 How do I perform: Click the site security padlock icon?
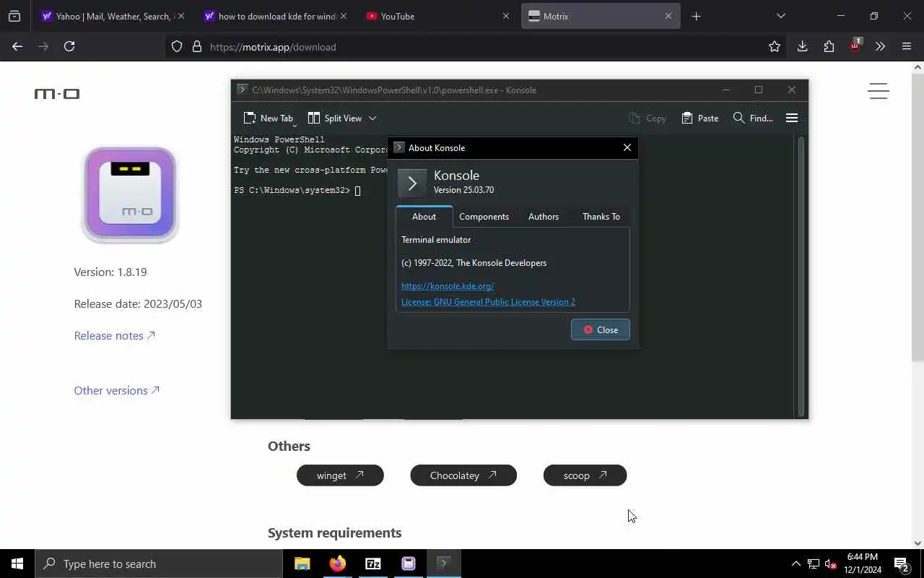(x=196, y=47)
